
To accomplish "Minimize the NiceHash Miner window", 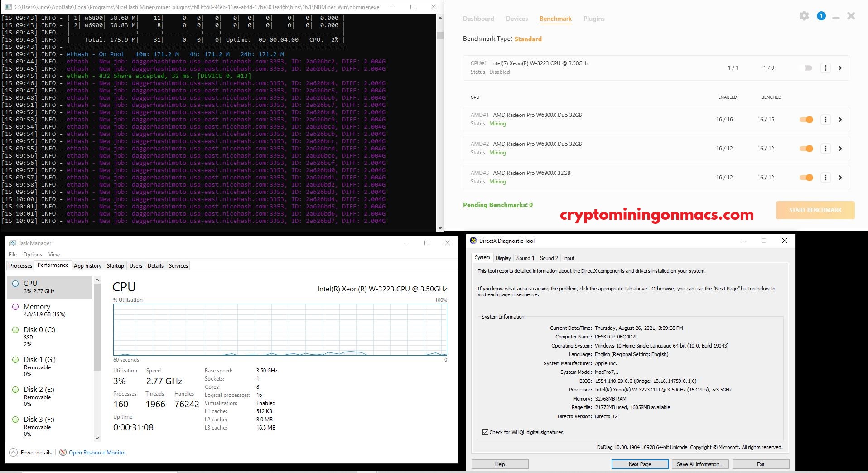I will (x=836, y=17).
